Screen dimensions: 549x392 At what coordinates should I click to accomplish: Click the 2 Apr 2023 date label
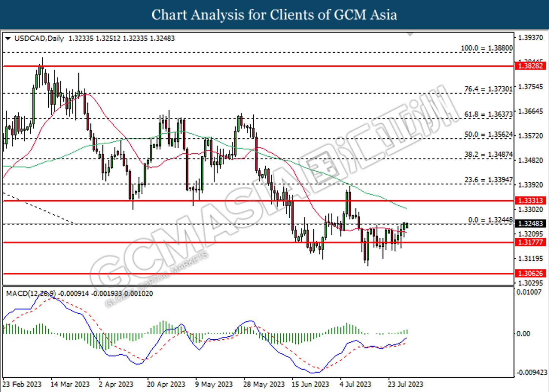click(x=116, y=384)
